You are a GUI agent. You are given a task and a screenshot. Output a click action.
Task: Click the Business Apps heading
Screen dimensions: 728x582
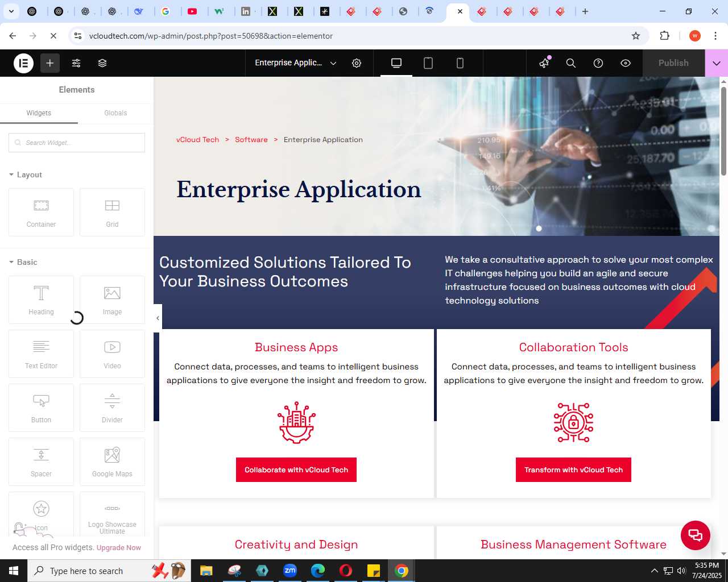pos(296,347)
